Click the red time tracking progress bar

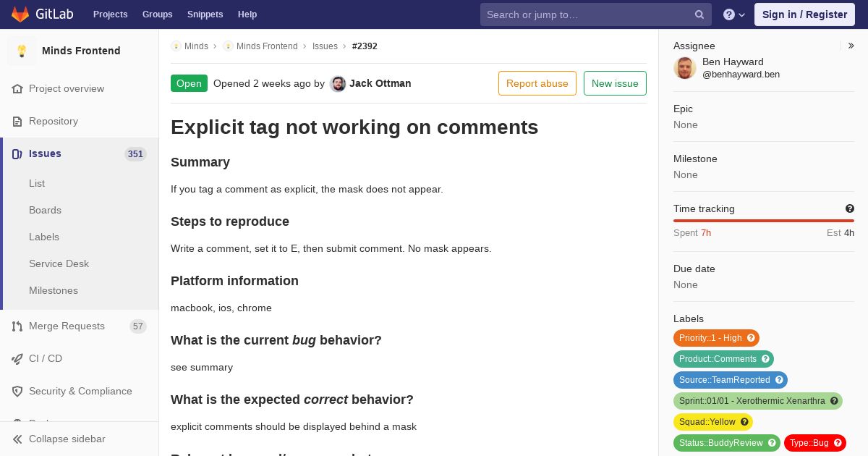tap(764, 221)
